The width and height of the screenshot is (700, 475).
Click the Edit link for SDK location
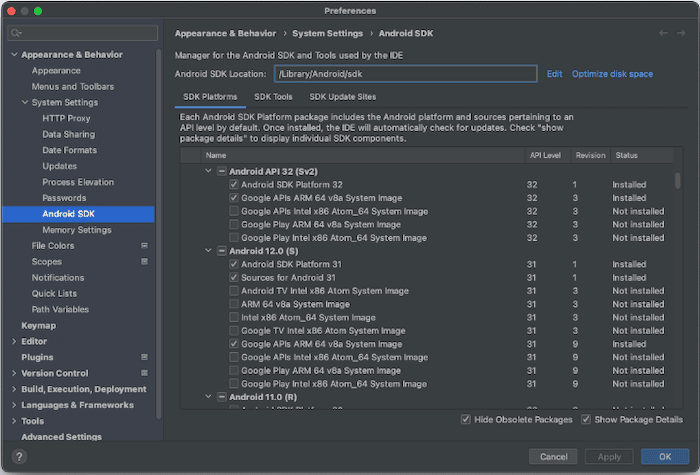click(x=554, y=74)
